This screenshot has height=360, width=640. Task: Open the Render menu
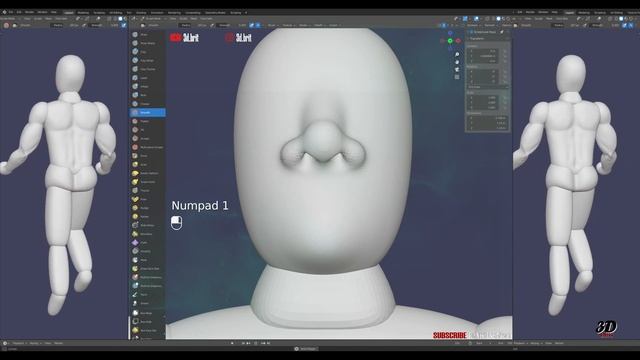pyautogui.click(x=29, y=12)
